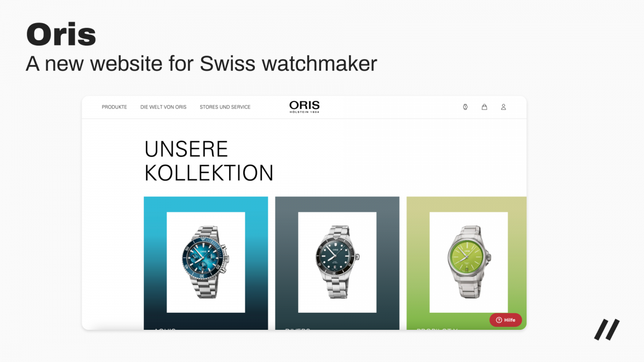Open the user account icon
The height and width of the screenshot is (362, 644).
pyautogui.click(x=503, y=107)
